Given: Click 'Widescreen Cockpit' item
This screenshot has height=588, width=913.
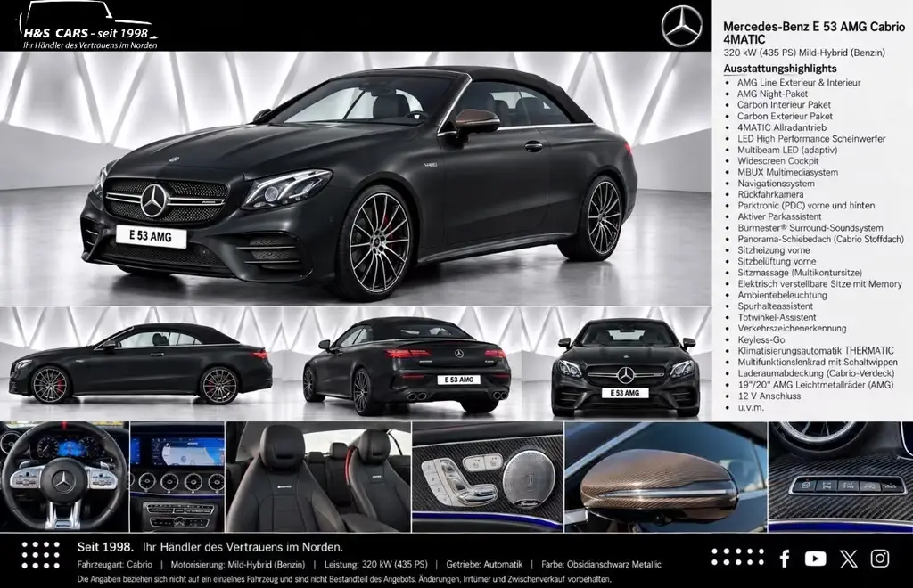Looking at the screenshot, I should tap(777, 161).
